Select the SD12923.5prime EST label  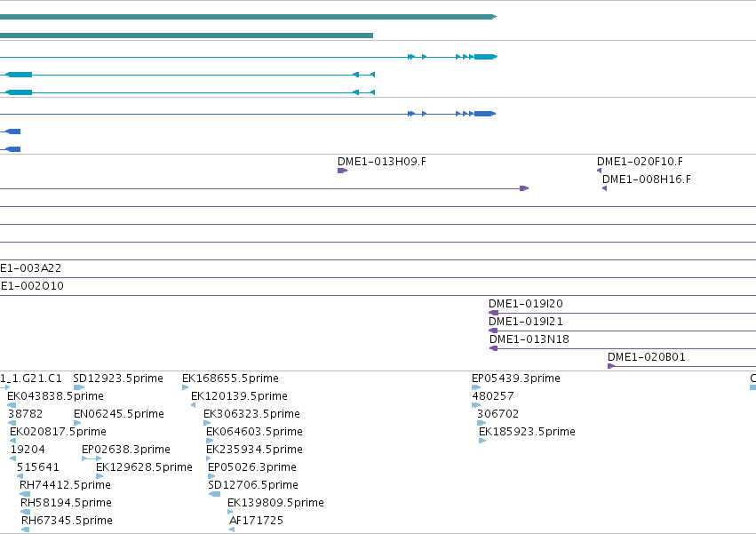point(118,379)
